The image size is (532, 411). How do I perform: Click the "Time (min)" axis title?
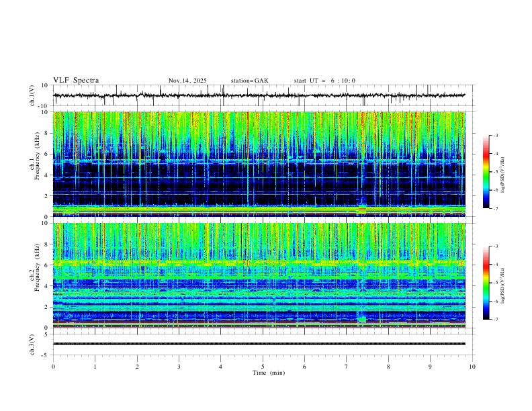[269, 373]
